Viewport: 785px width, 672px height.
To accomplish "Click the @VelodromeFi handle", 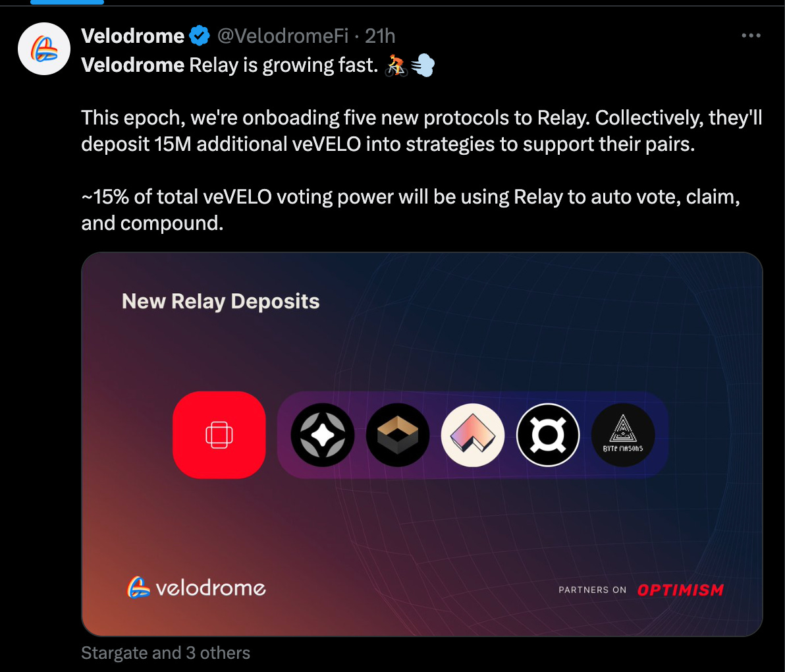I will [283, 36].
